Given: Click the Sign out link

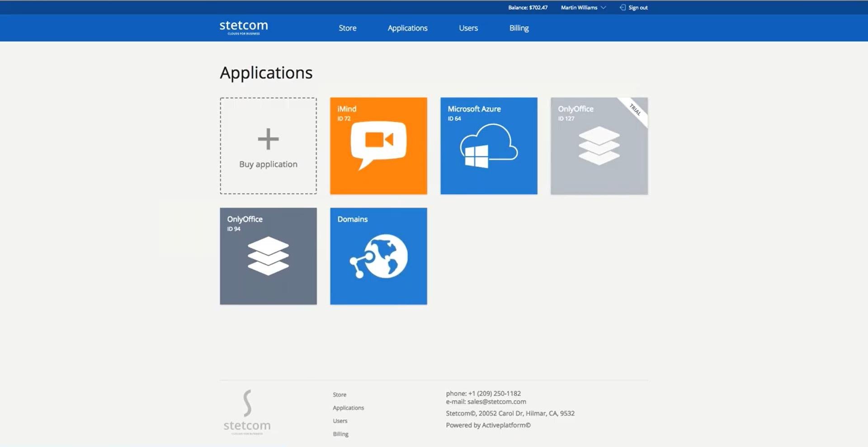Looking at the screenshot, I should [x=638, y=8].
